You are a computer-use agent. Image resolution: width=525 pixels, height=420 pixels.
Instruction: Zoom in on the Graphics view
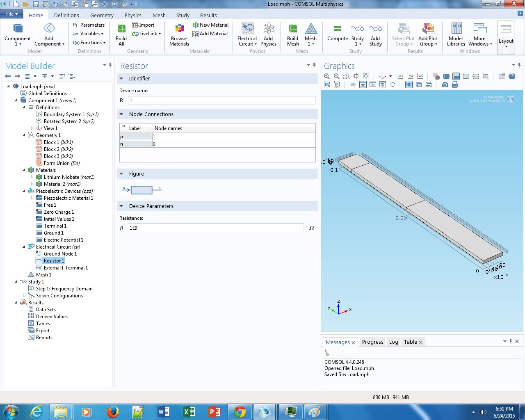click(x=327, y=76)
